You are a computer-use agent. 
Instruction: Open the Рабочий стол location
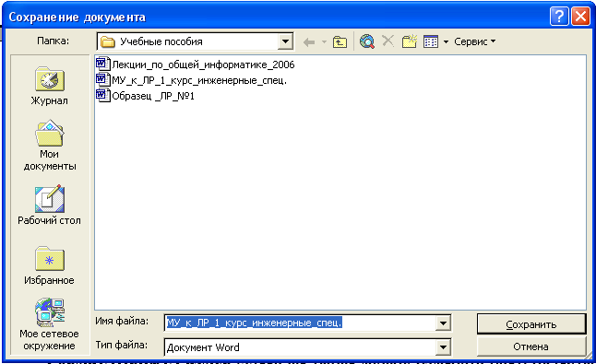point(49,205)
